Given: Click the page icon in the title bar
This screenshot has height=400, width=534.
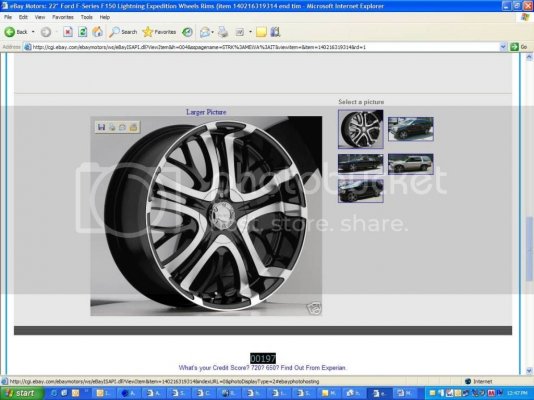Looking at the screenshot, I should 5,6.
